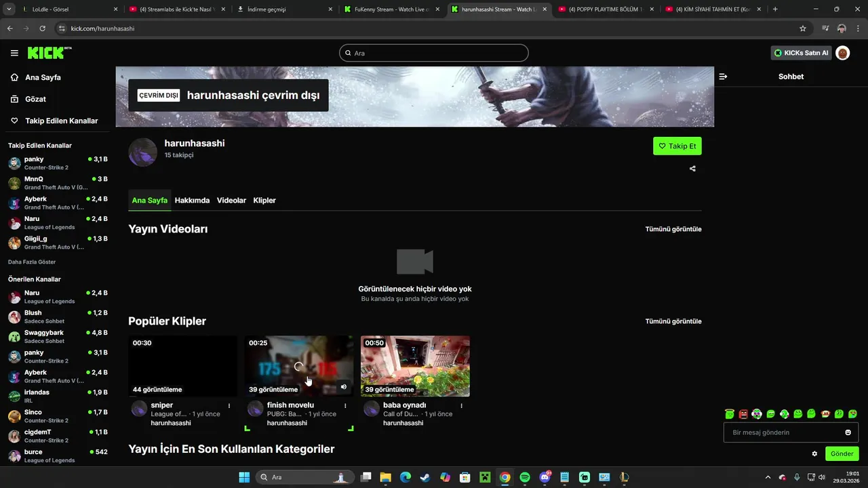Switch to the LoLdle browser tab

pos(68,9)
